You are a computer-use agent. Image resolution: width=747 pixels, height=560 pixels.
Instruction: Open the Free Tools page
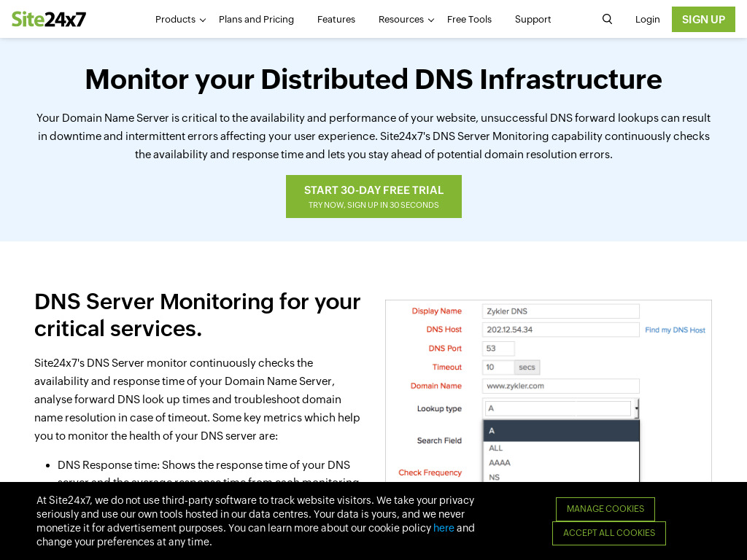[469, 20]
